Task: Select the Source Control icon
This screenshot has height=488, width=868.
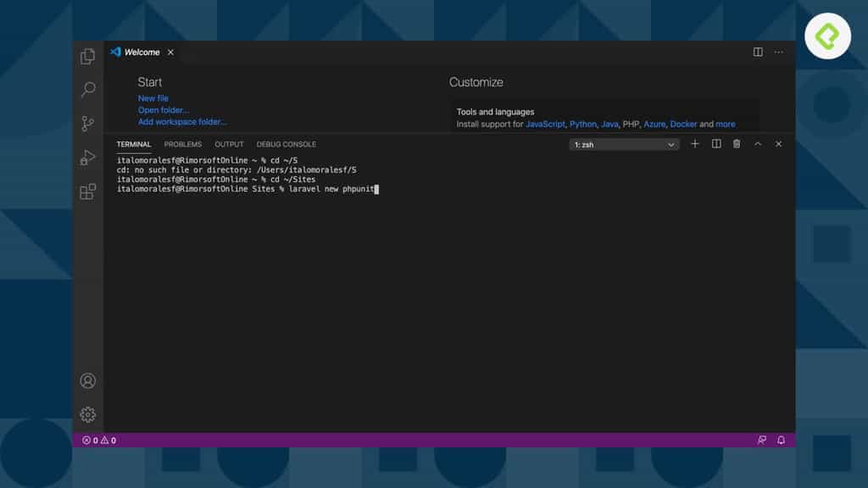Action: click(87, 123)
